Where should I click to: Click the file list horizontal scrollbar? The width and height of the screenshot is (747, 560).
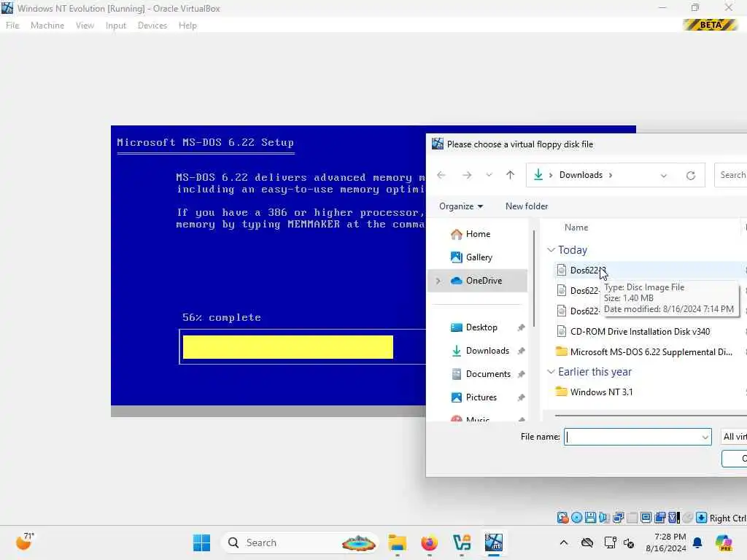tap(650, 416)
